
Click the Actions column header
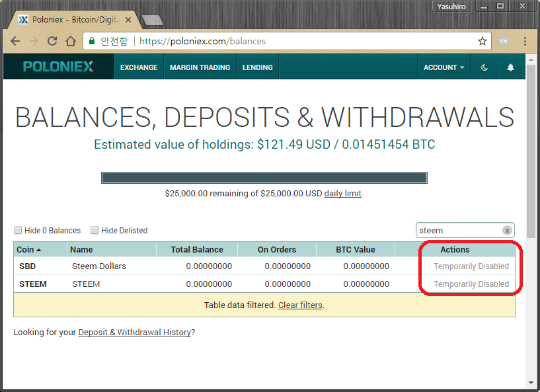tap(455, 249)
